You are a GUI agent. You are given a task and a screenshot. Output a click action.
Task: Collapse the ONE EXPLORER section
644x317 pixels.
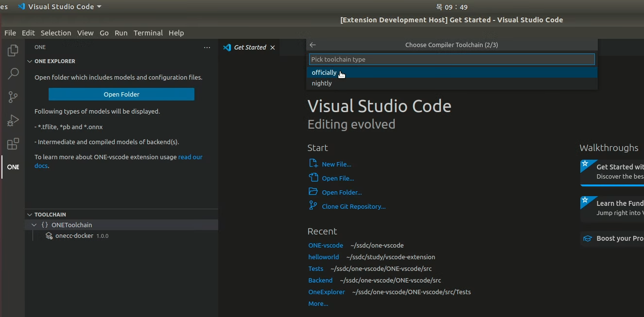30,61
